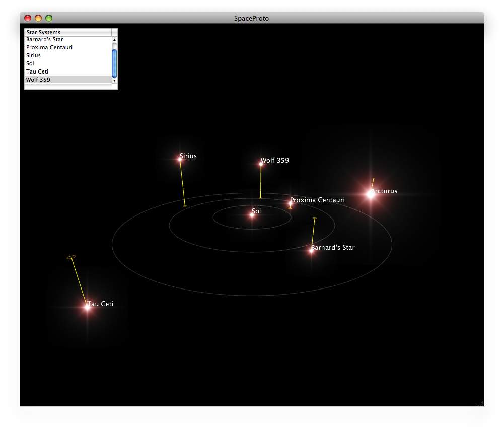Click the Tau Ceti star in the view
The width and height of the screenshot is (504, 434).
(x=87, y=307)
